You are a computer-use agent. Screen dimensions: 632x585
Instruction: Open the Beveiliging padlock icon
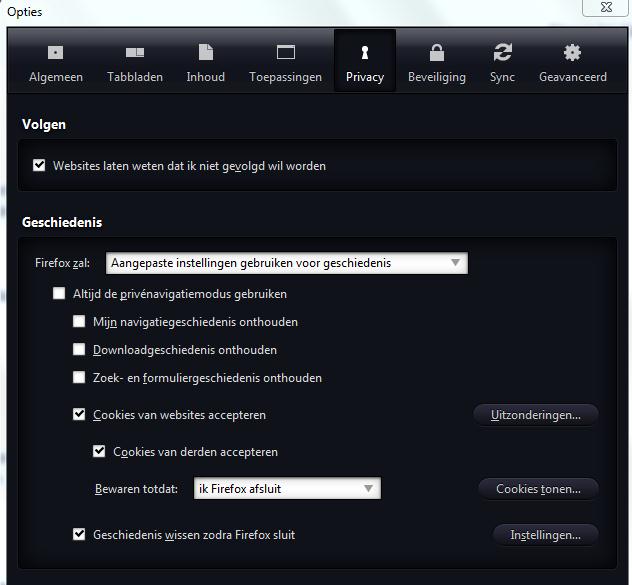point(437,52)
